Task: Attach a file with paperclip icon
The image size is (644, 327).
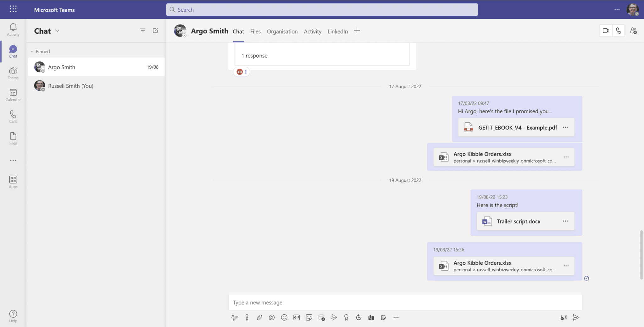Action: [x=259, y=317]
